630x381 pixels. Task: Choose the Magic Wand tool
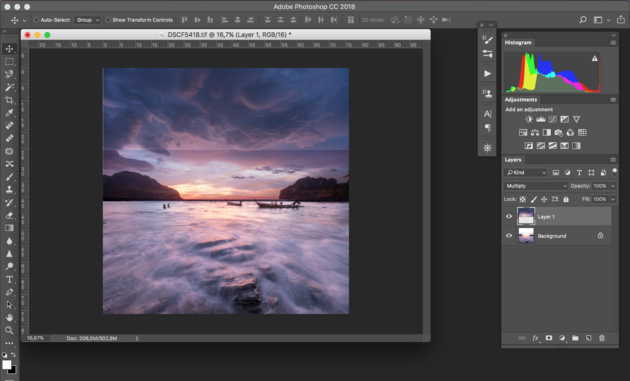point(9,87)
